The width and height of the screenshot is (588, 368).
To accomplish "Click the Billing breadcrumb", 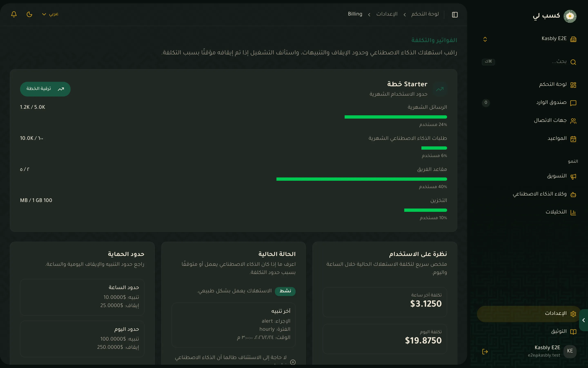I will 355,14.
